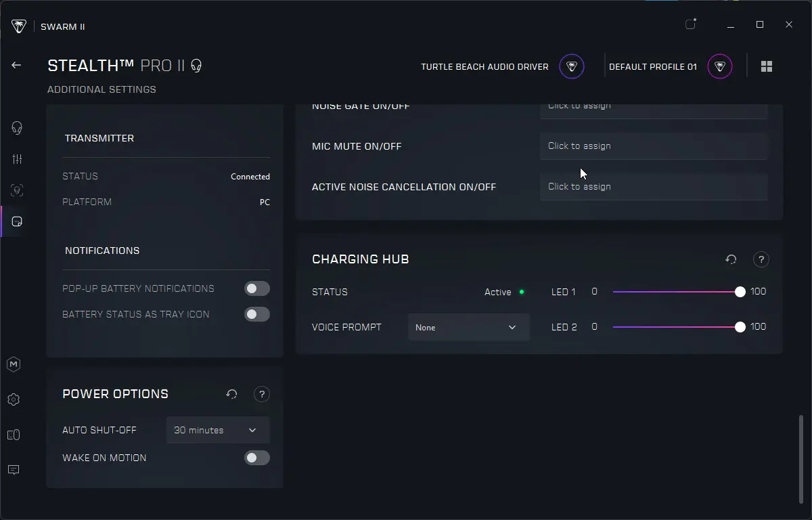
Task: Open the Charging Hub help icon
Action: click(x=761, y=259)
